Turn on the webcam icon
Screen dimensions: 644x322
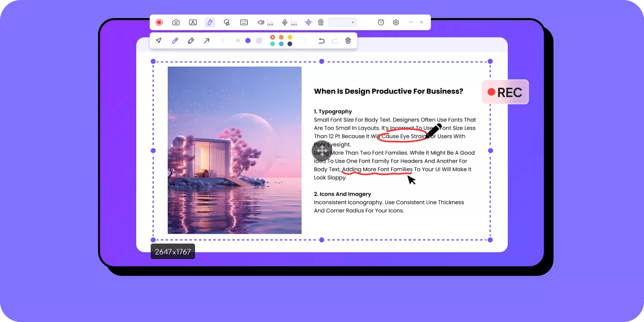[x=320, y=22]
